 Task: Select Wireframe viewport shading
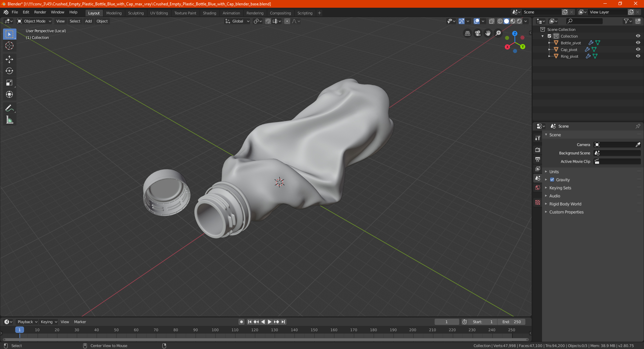click(x=500, y=21)
